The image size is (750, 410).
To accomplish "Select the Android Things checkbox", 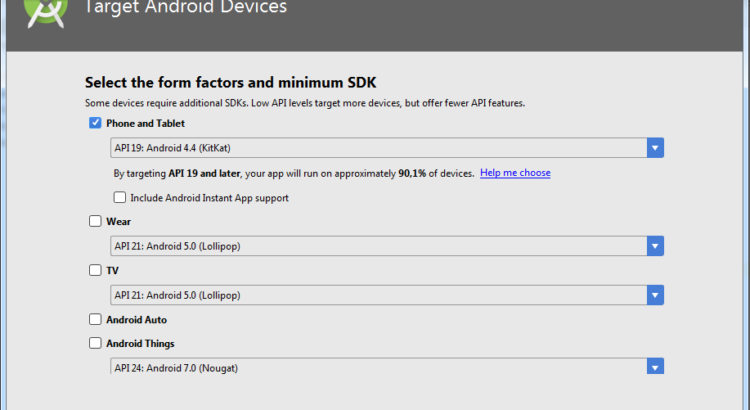I will click(95, 343).
